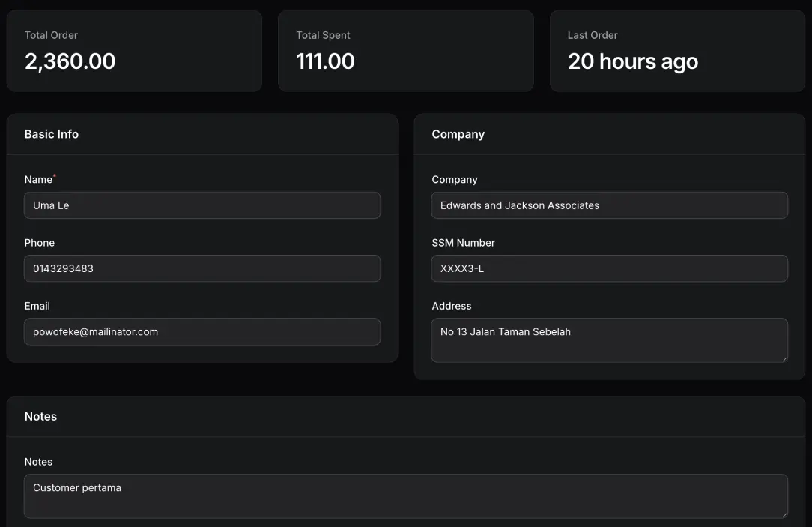
Task: Click the Basic Info section heading
Action: pos(51,134)
